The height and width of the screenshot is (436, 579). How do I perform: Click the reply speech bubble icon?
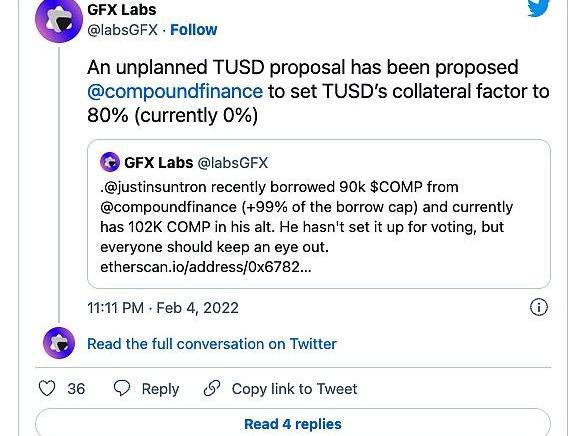[x=122, y=388]
